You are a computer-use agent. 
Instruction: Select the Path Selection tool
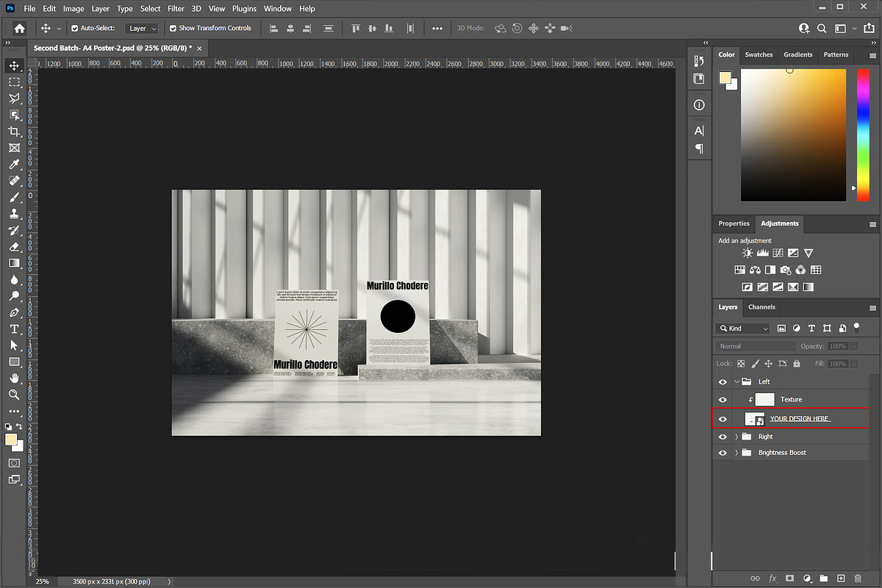click(x=14, y=345)
